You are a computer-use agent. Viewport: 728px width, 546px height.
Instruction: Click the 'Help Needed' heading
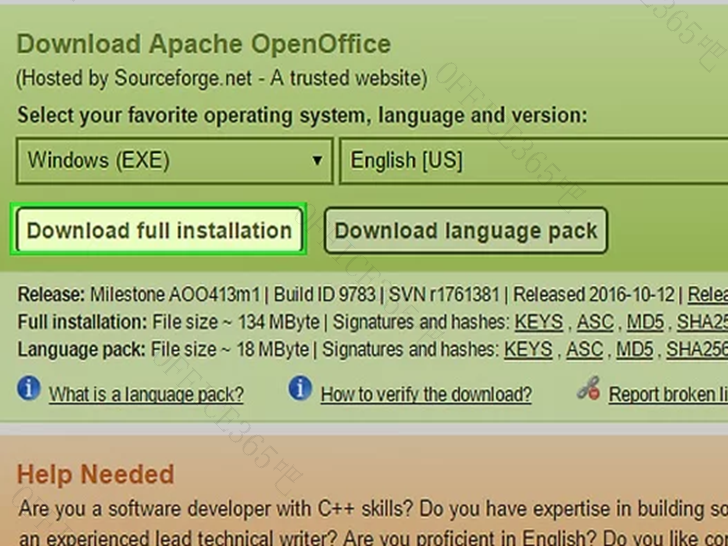[x=96, y=474]
